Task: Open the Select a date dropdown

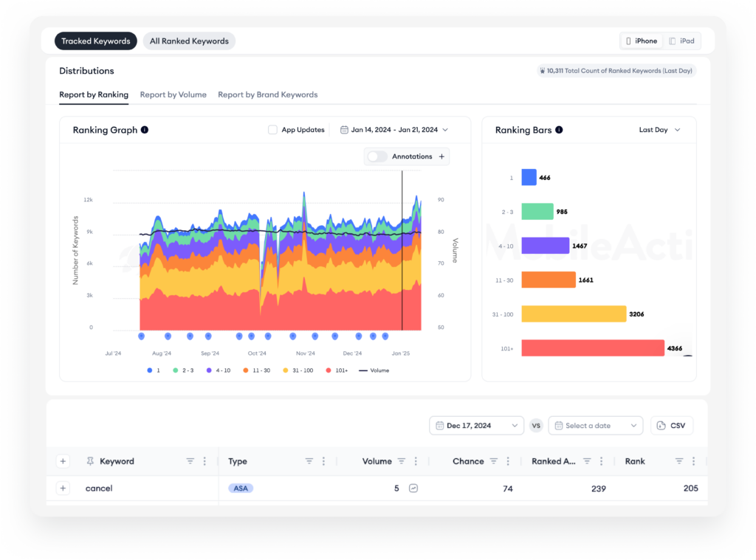Action: 596,426
